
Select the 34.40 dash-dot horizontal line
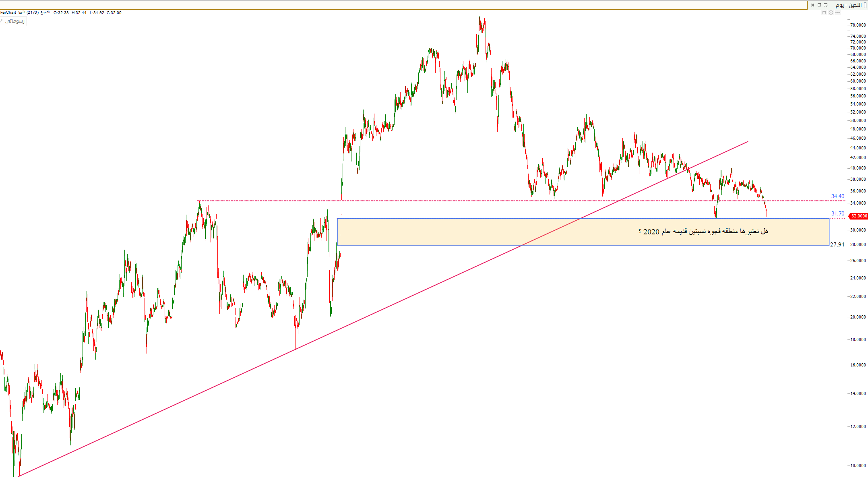443,201
